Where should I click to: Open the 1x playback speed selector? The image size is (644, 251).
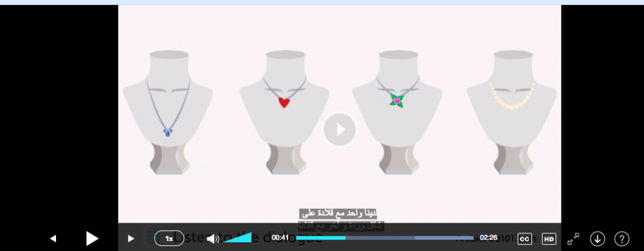(169, 238)
